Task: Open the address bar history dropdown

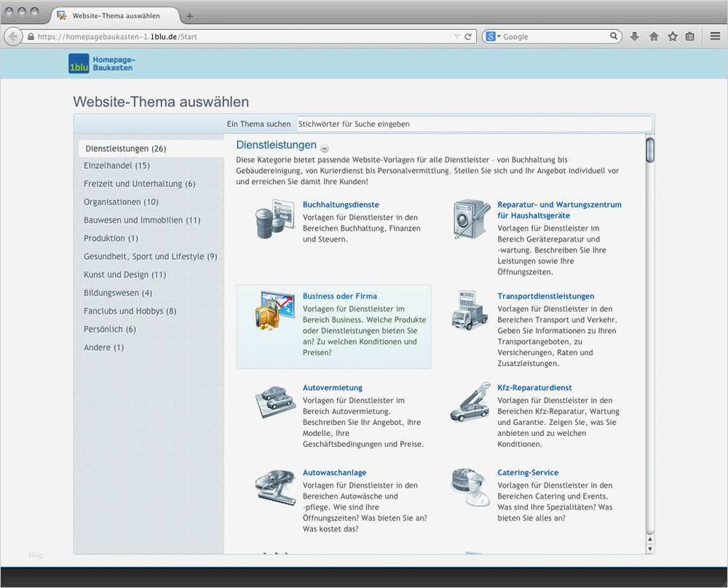Action: [x=457, y=36]
